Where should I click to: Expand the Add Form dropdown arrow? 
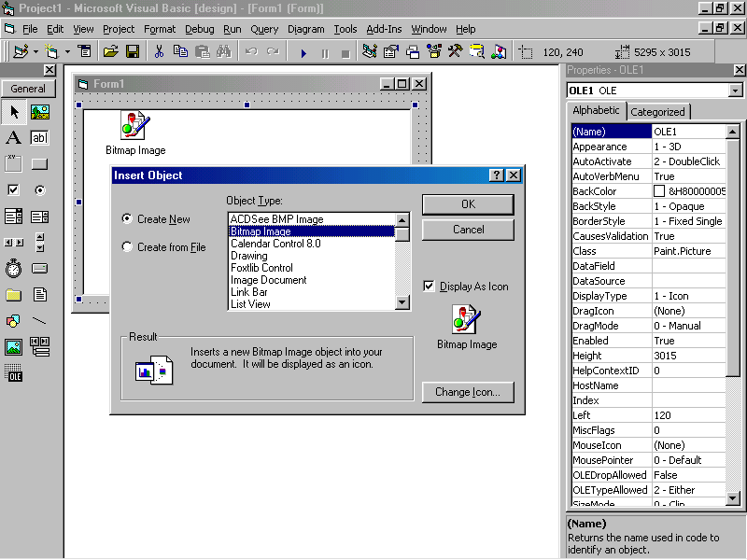tap(67, 51)
